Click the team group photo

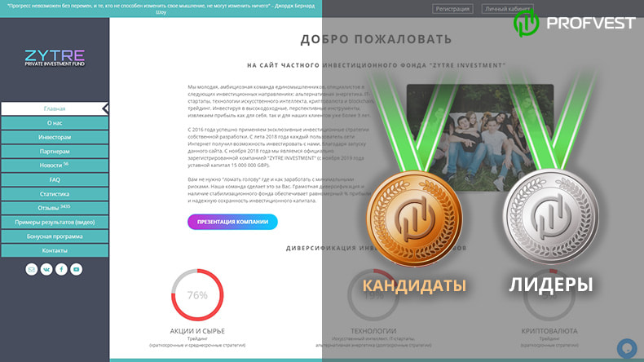(x=480, y=138)
